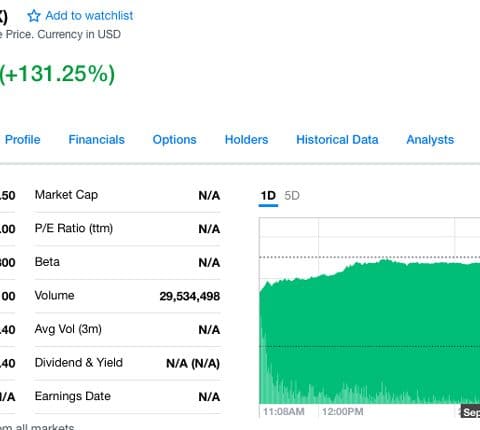The image size is (480, 430).
Task: Click the Market Cap row label
Action: [66, 195]
